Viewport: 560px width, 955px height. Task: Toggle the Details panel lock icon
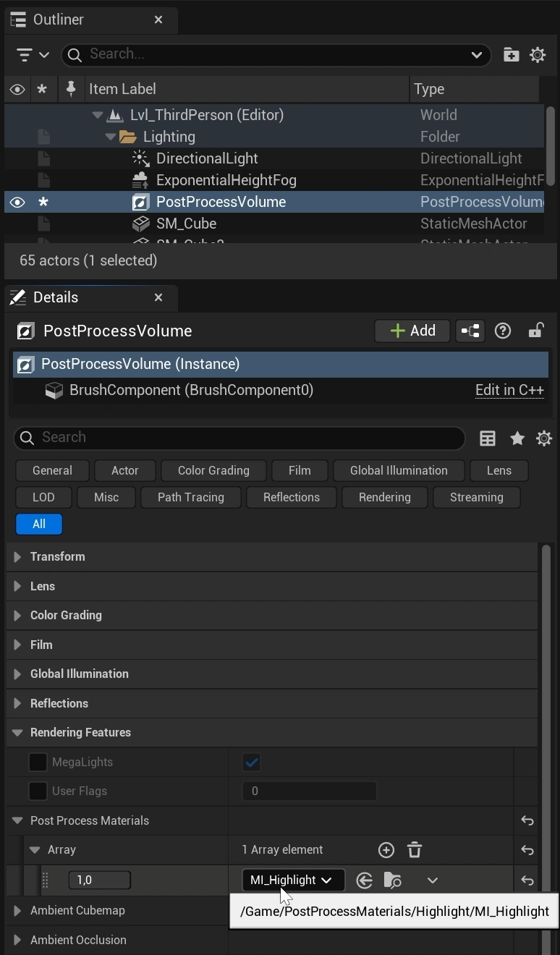pos(535,331)
